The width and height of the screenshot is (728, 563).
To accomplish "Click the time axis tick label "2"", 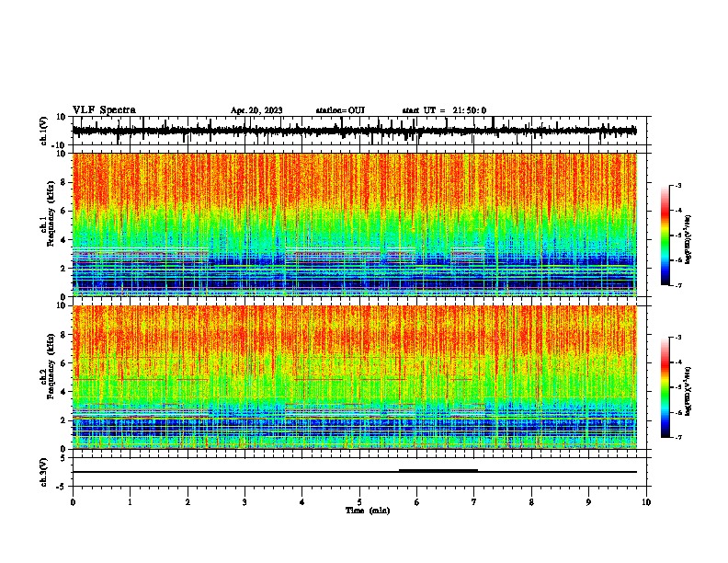I will click(188, 502).
